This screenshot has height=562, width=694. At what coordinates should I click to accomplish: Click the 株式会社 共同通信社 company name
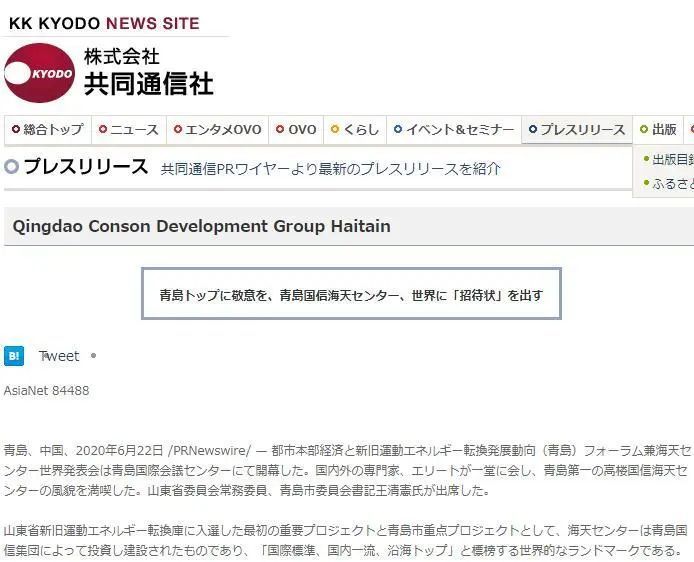pyautogui.click(x=149, y=73)
